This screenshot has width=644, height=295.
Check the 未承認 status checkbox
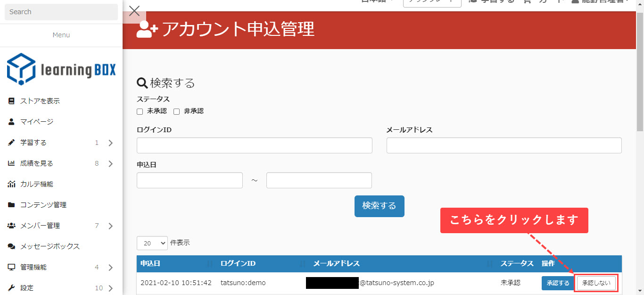(x=140, y=112)
